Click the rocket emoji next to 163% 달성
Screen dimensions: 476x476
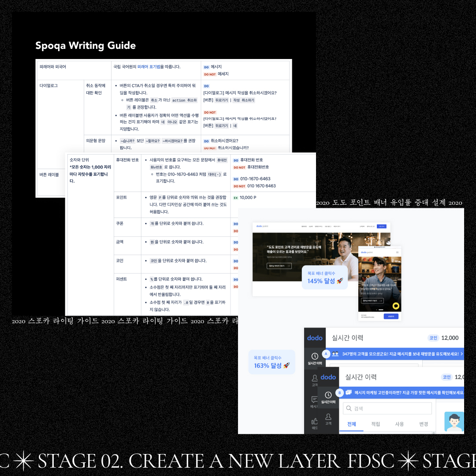(x=286, y=365)
